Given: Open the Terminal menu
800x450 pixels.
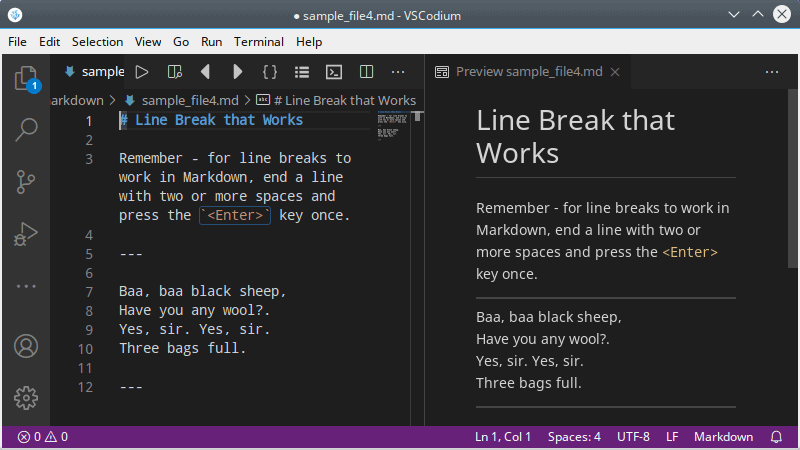Looking at the screenshot, I should (x=259, y=42).
